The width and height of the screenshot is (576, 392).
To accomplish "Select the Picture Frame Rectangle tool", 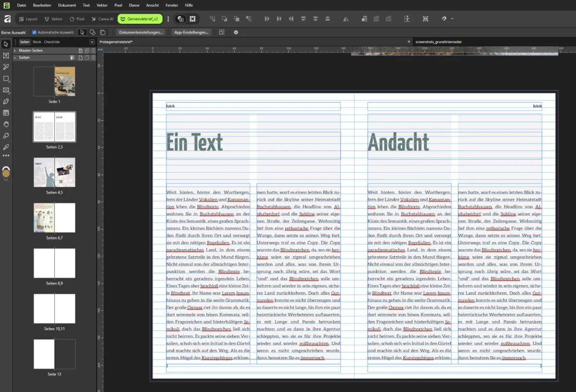I will pyautogui.click(x=6, y=90).
